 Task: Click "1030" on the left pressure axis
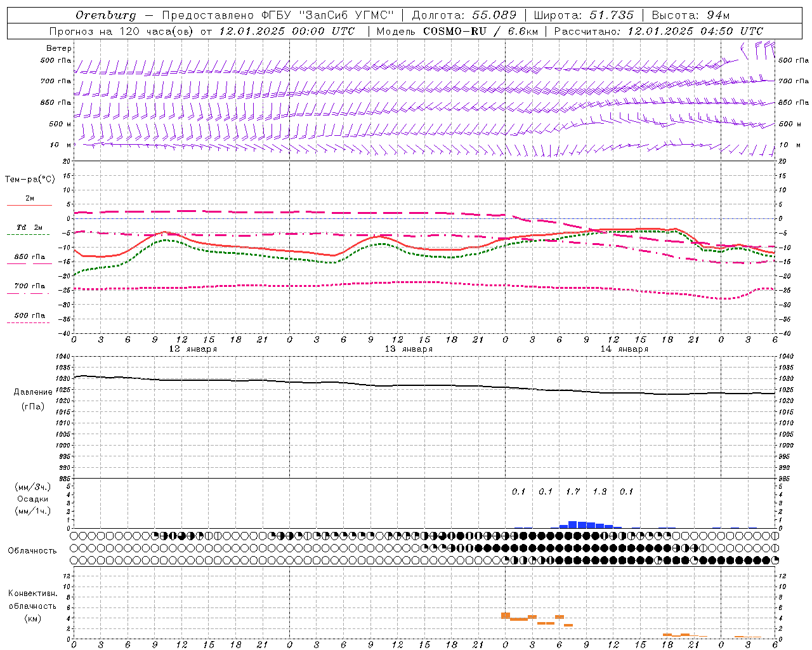point(63,378)
